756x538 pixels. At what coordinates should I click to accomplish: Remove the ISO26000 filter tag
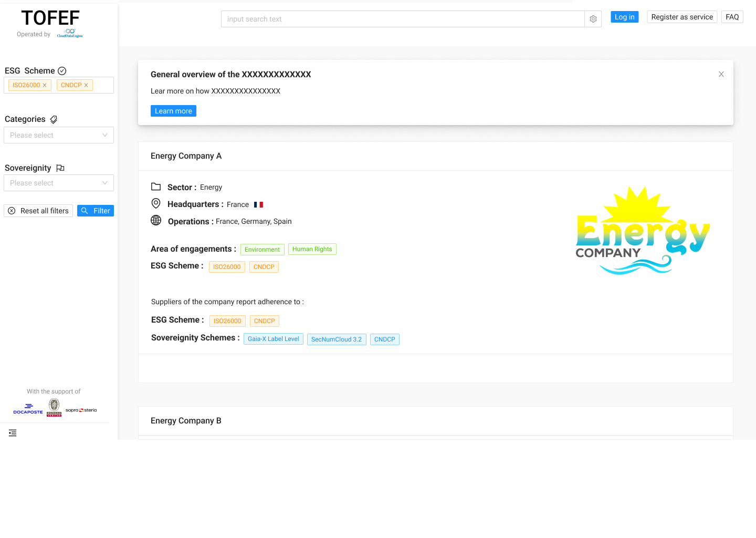(45, 85)
